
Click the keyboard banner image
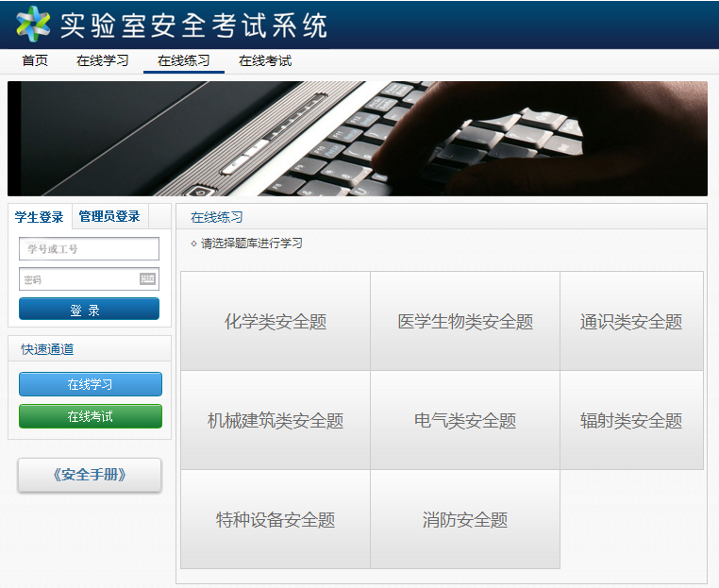coord(358,139)
